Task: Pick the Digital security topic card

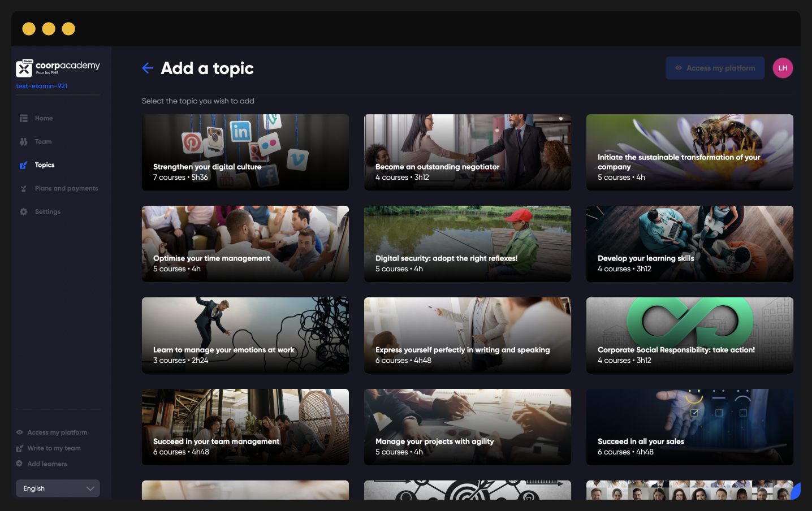Action: [x=467, y=244]
